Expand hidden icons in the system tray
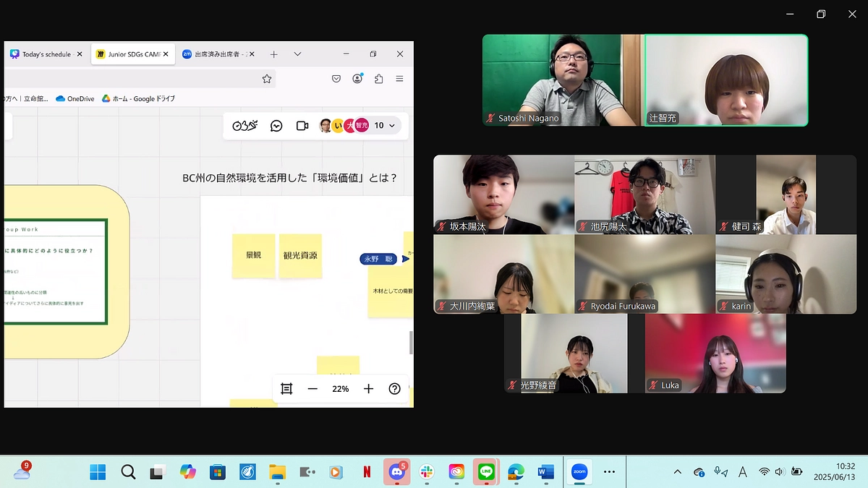This screenshot has width=868, height=488. click(x=677, y=472)
